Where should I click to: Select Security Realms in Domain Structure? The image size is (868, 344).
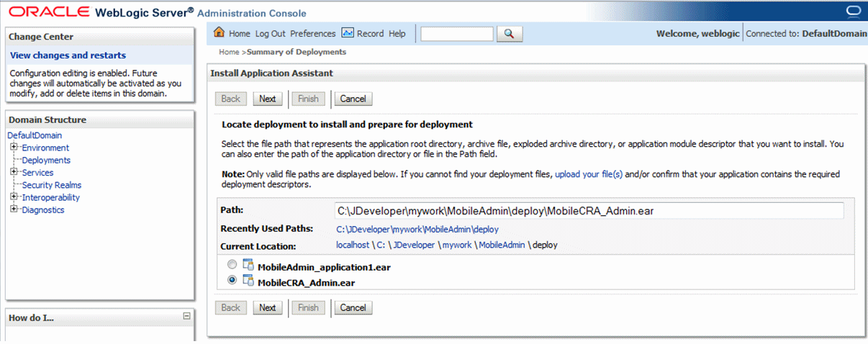click(51, 185)
